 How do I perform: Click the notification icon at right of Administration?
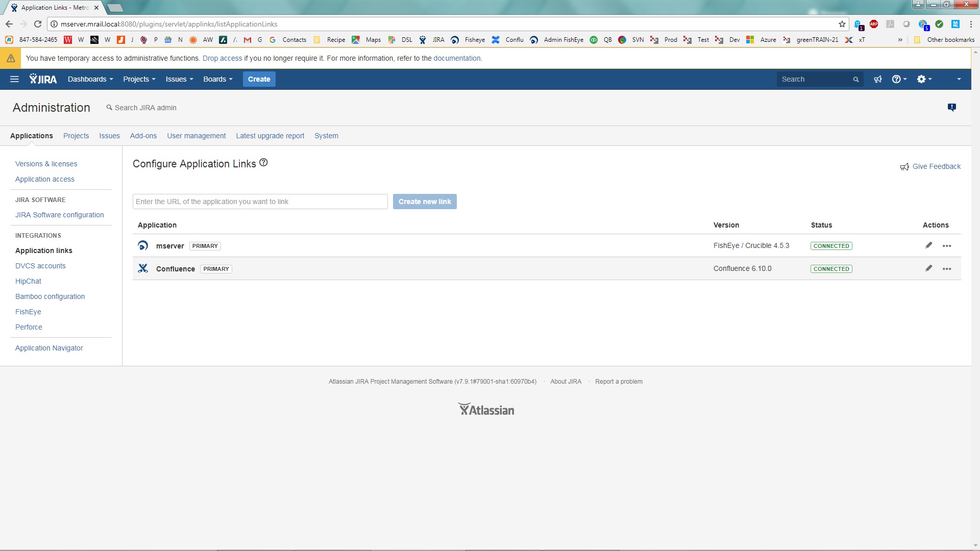click(952, 107)
